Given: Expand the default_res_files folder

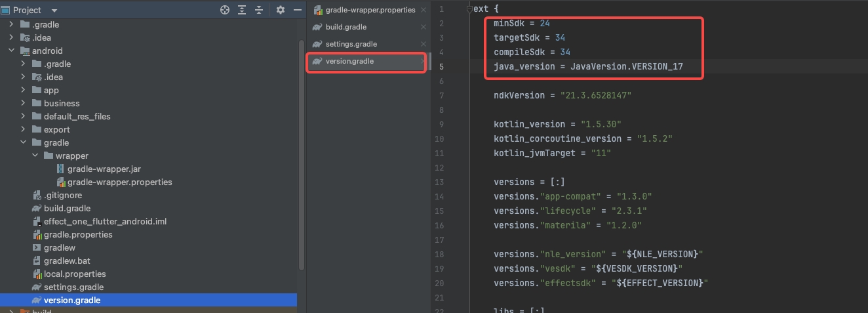Looking at the screenshot, I should [x=24, y=116].
